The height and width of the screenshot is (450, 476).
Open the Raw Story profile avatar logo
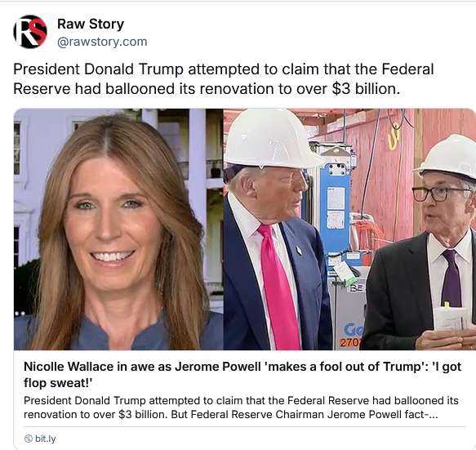tap(30, 32)
